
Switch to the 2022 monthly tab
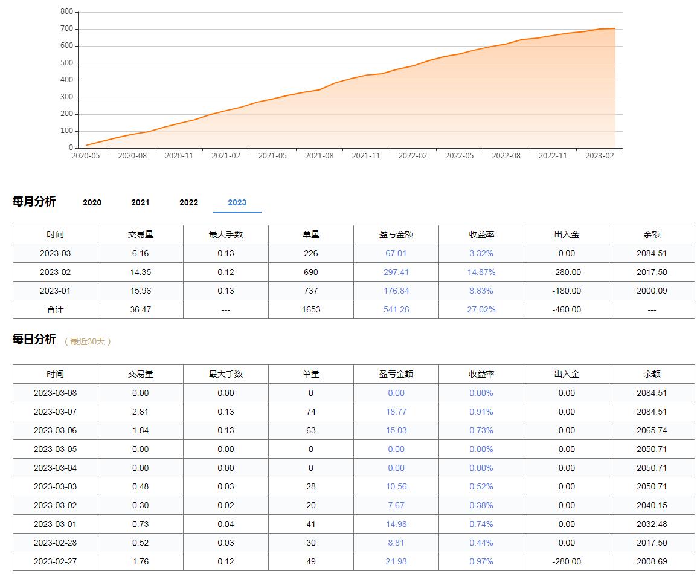point(189,202)
